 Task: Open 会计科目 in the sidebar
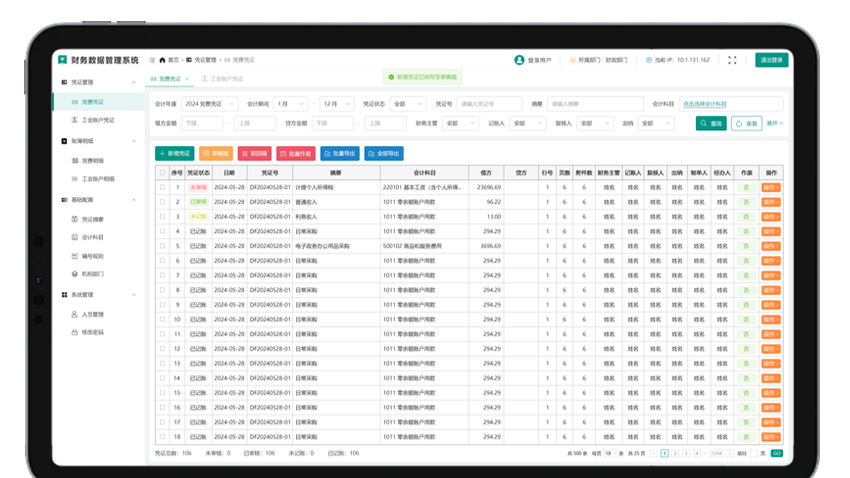click(92, 237)
